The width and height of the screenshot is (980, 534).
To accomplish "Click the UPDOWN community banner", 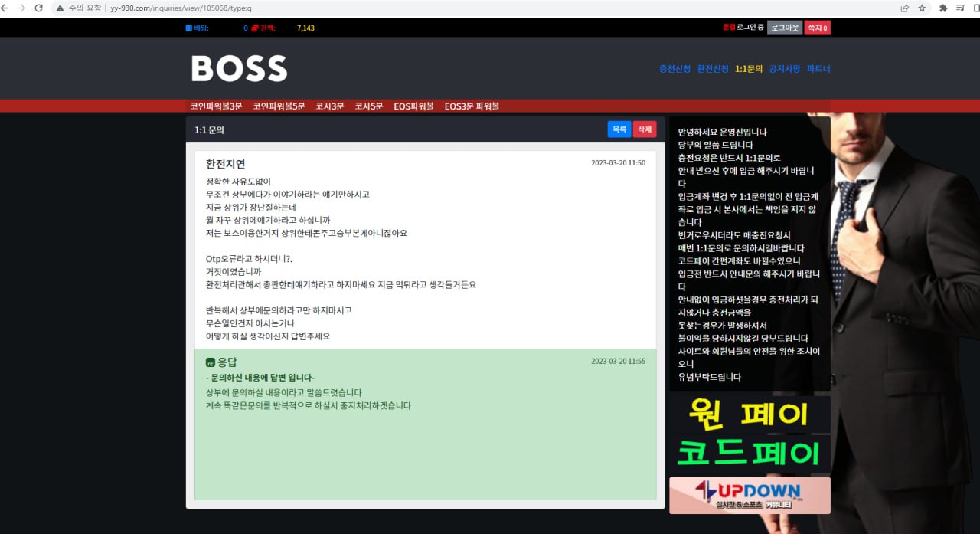I will pyautogui.click(x=750, y=495).
